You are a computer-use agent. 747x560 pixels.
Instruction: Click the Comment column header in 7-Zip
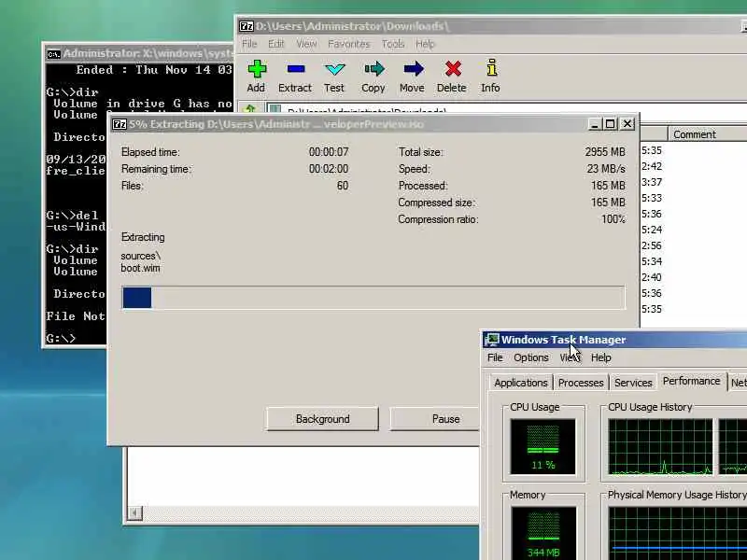click(708, 134)
